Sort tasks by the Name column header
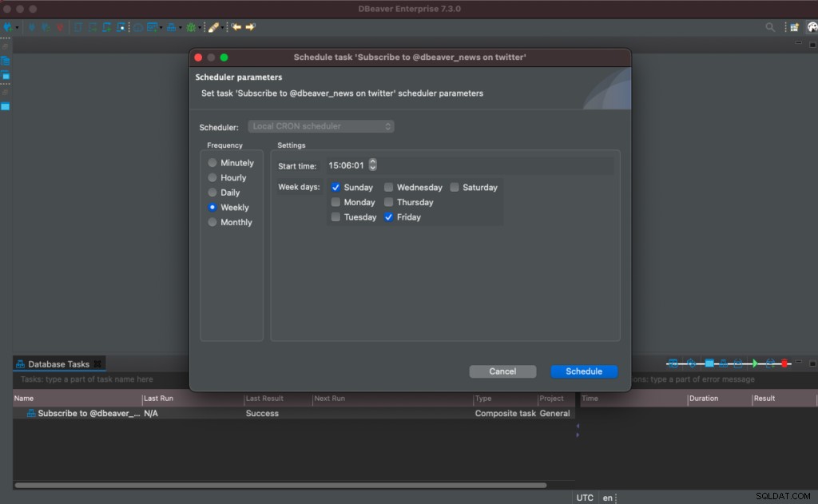Image resolution: width=818 pixels, height=504 pixels. point(77,399)
